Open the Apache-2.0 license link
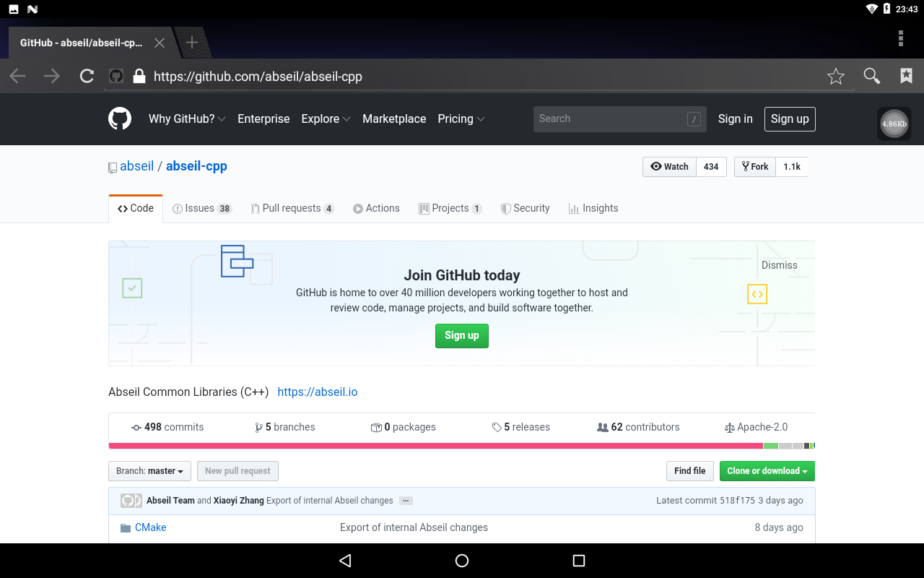924x578 pixels. click(756, 427)
